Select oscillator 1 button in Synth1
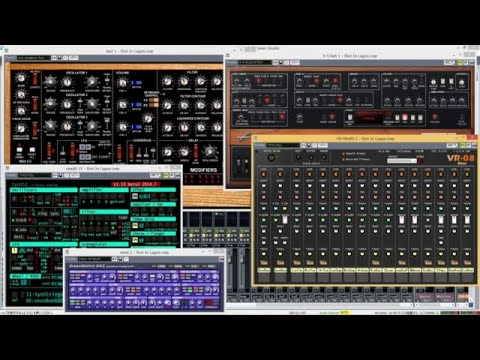The height and width of the screenshot is (360, 480). (14, 199)
